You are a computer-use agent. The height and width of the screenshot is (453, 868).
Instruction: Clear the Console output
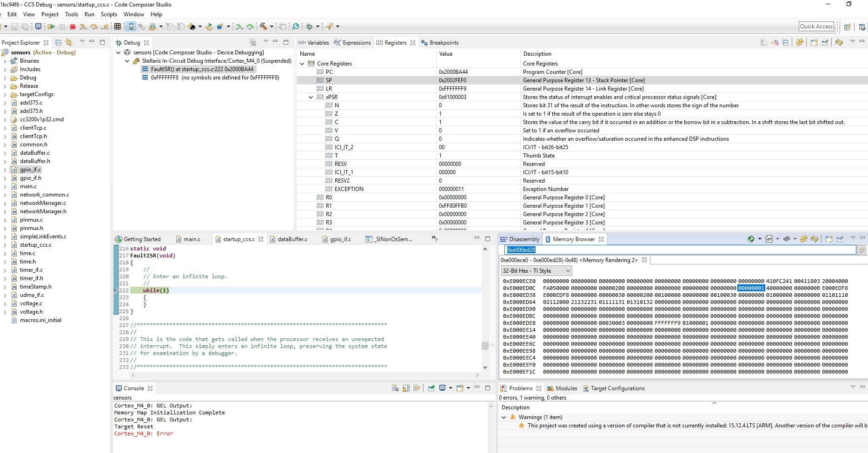pos(395,388)
